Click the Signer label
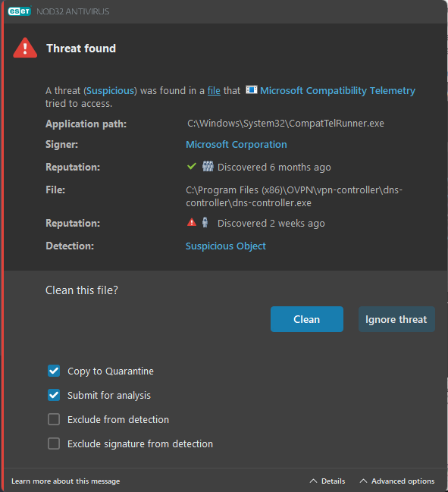 [x=62, y=144]
